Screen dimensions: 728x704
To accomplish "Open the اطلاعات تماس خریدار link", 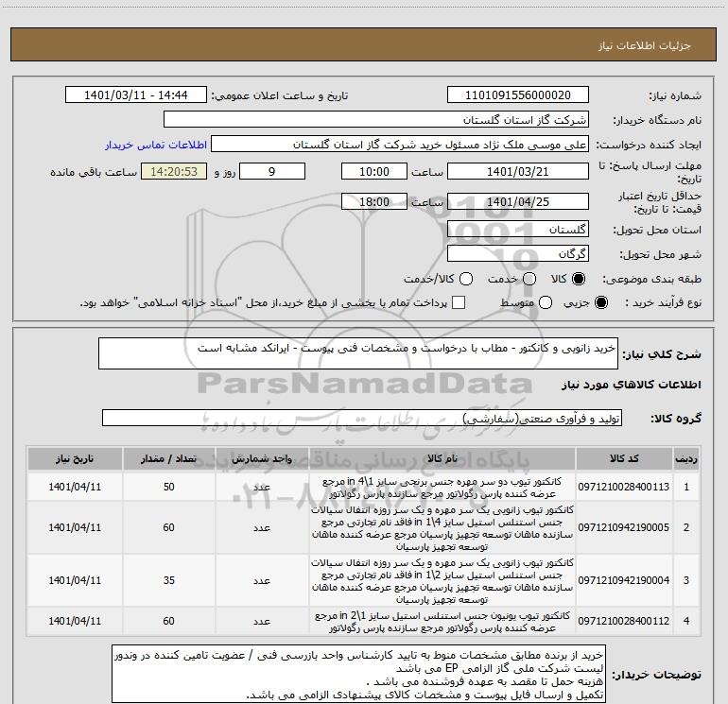I will tap(156, 145).
